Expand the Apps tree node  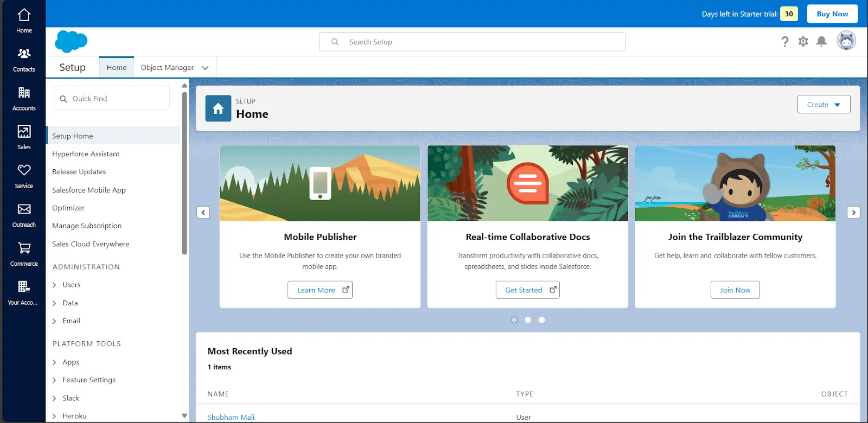coord(54,362)
